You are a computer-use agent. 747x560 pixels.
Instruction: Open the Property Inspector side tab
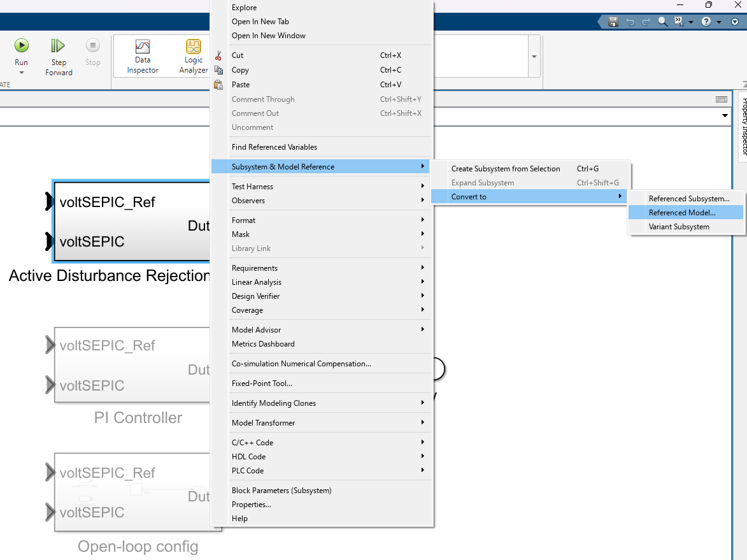coord(742,127)
